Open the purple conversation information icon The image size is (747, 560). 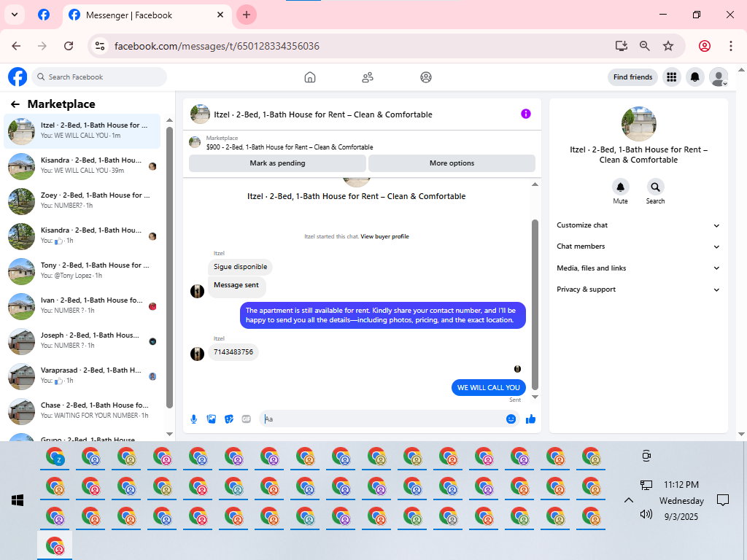tap(525, 114)
